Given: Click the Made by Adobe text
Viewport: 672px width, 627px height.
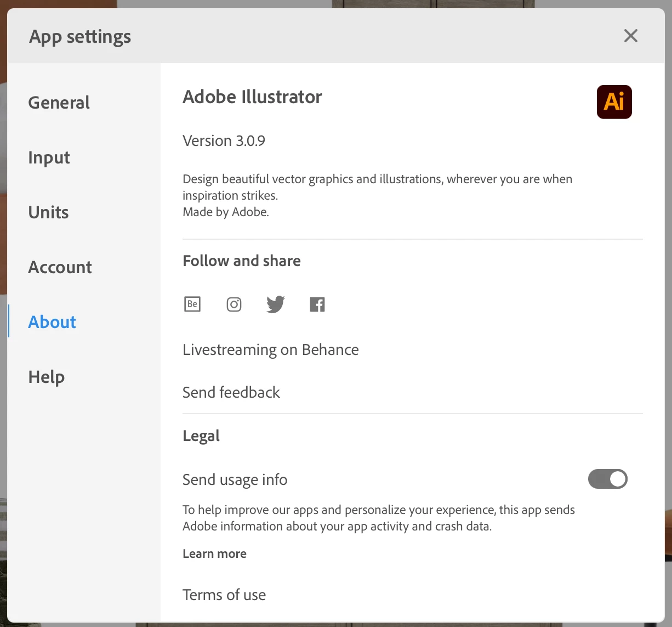Looking at the screenshot, I should click(226, 212).
